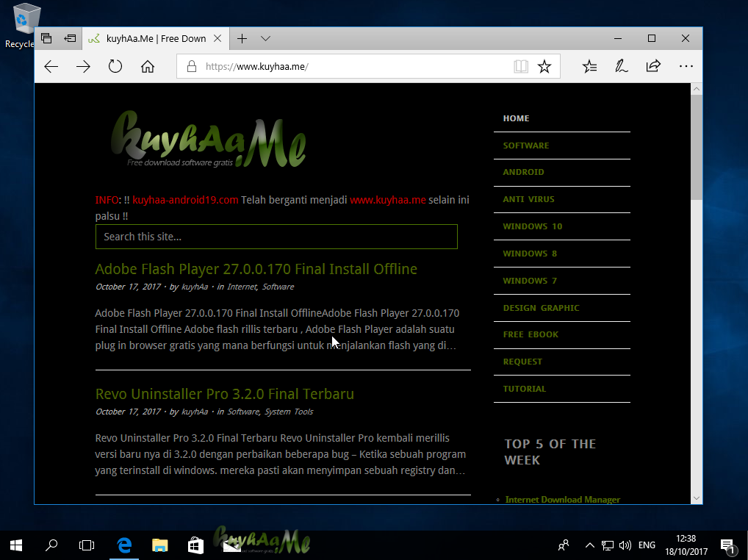Image resolution: width=748 pixels, height=560 pixels.
Task: Click Edge icon on taskbar
Action: pyautogui.click(x=124, y=545)
